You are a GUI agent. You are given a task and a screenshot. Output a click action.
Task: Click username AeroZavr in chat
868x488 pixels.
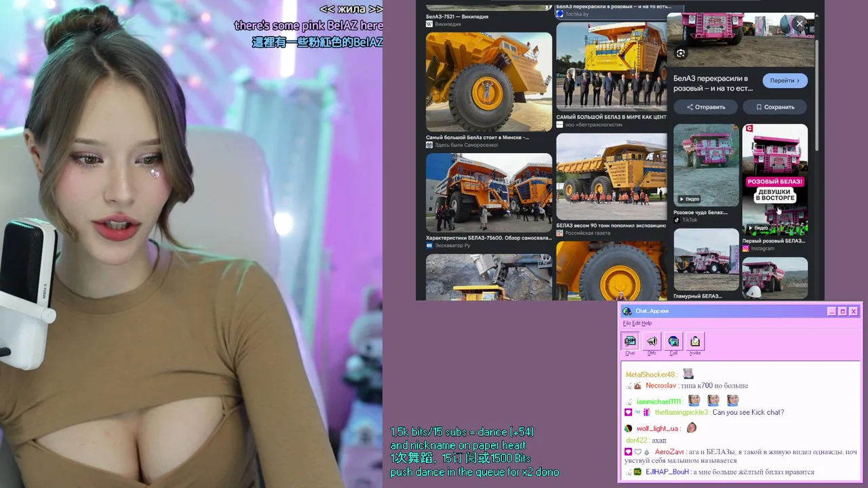(669, 451)
